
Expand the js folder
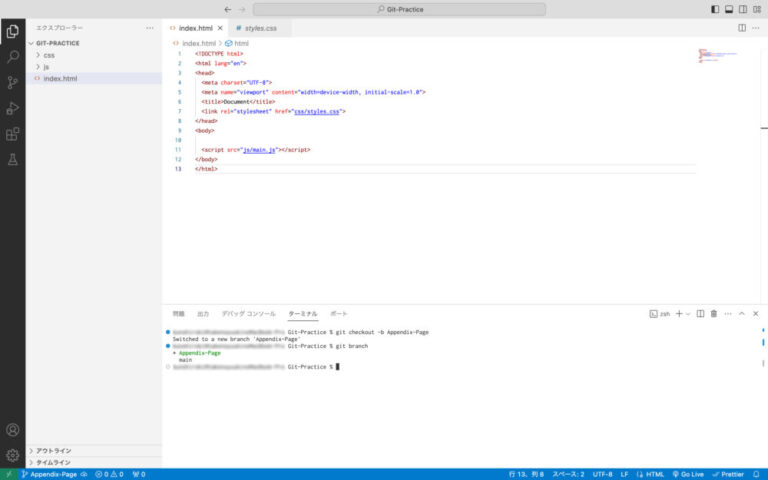46,66
